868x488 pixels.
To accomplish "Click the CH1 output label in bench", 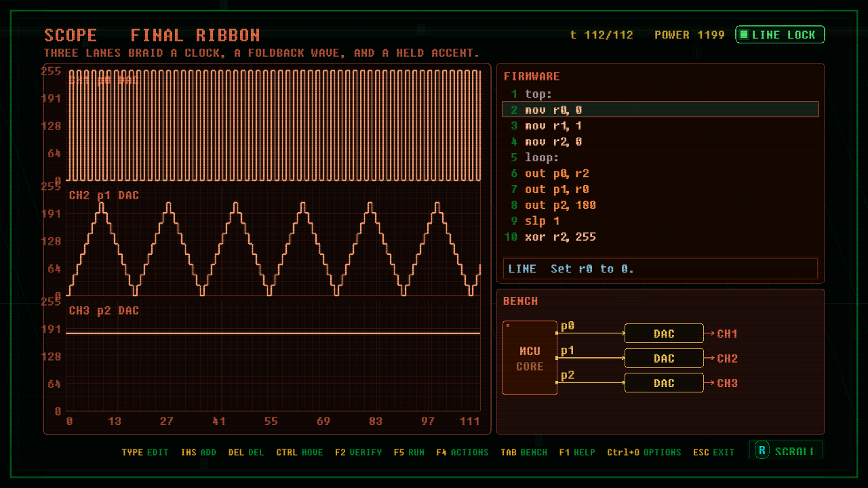I will tap(728, 333).
